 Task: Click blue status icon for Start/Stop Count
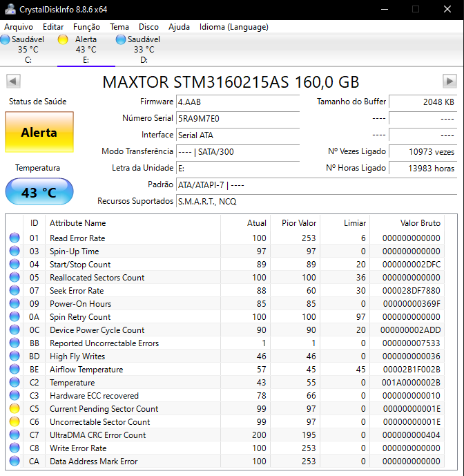pyautogui.click(x=14, y=264)
